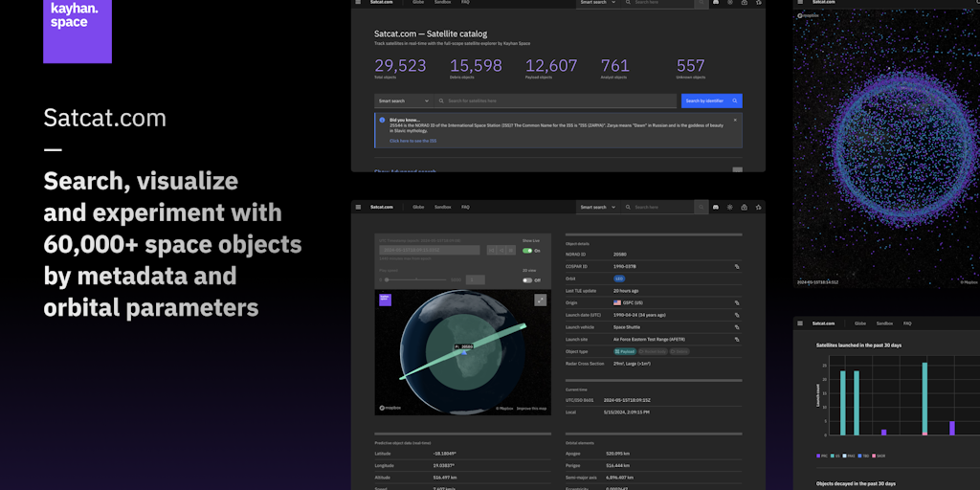Expand globe map to fullscreen
This screenshot has height=490, width=980.
coord(541,300)
